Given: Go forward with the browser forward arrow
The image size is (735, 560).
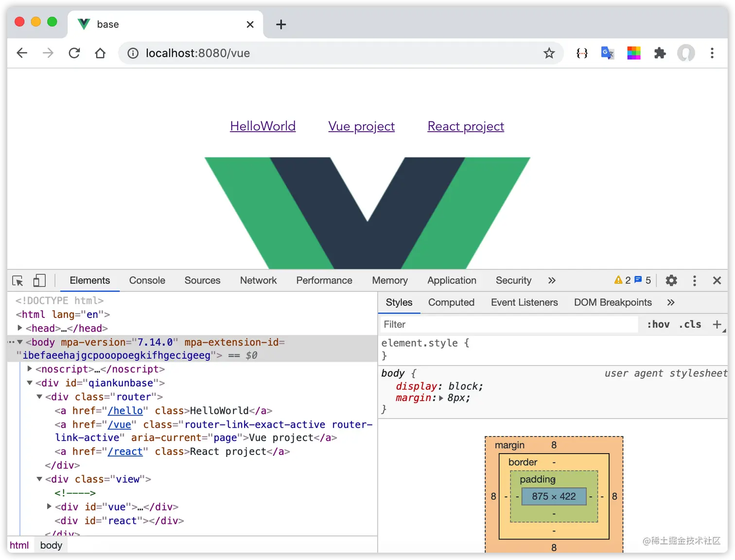Looking at the screenshot, I should tap(48, 53).
